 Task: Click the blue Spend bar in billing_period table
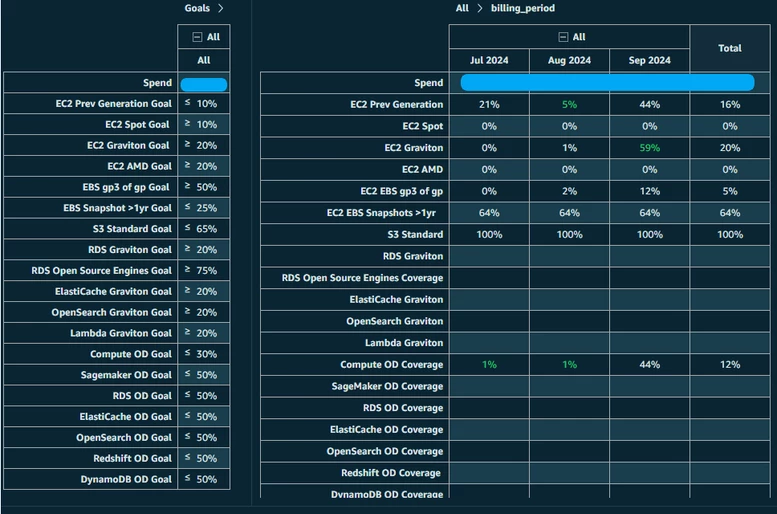click(x=608, y=82)
